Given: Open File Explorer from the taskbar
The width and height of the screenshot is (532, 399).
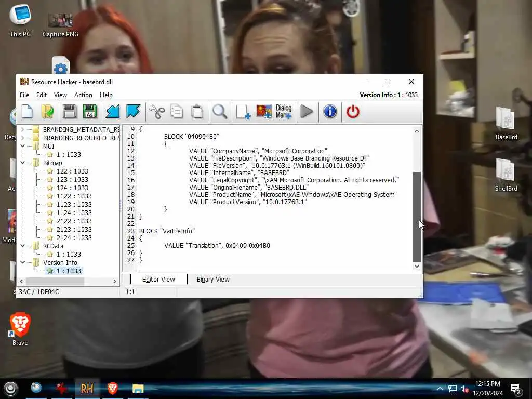Looking at the screenshot, I should point(138,389).
